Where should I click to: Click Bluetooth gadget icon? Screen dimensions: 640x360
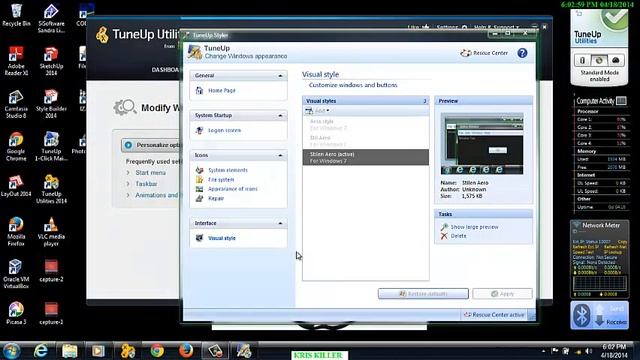[x=581, y=315]
